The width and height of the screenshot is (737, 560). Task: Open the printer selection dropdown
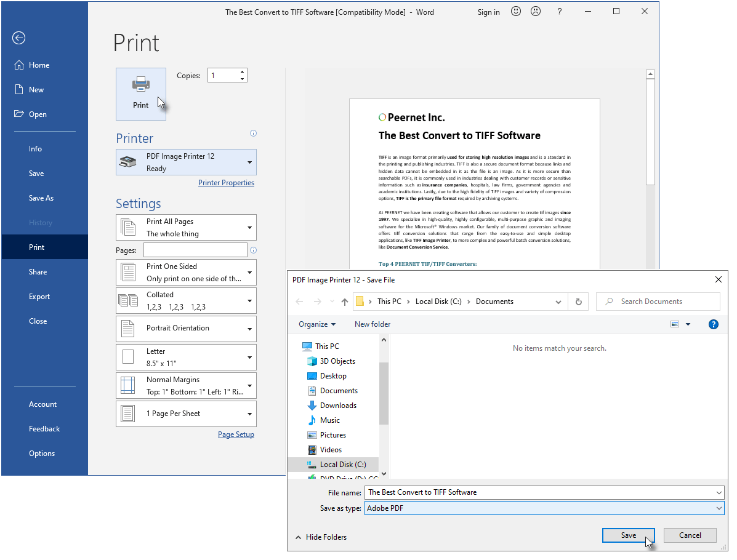pyautogui.click(x=249, y=161)
